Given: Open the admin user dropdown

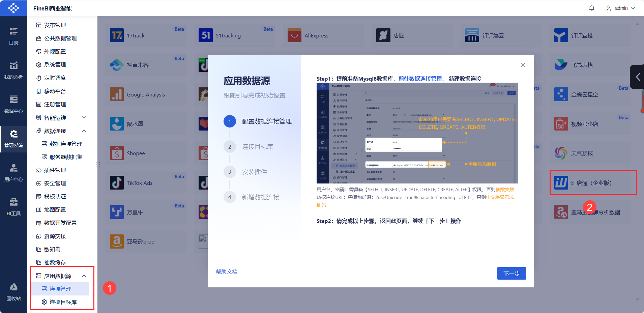Looking at the screenshot, I should 621,8.
